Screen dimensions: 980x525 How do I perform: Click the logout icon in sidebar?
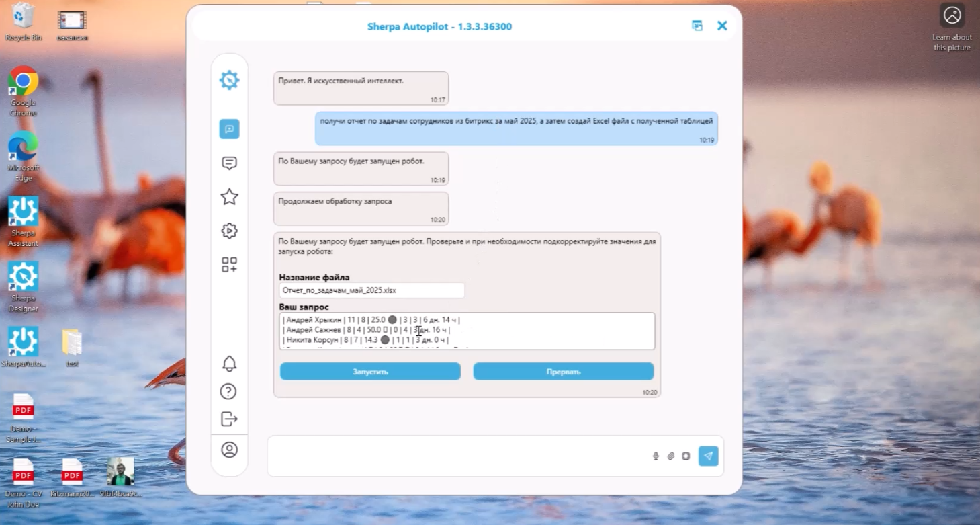click(229, 419)
